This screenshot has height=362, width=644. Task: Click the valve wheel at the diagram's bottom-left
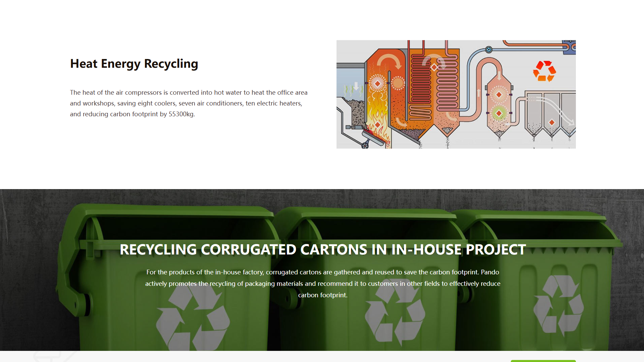(365, 146)
